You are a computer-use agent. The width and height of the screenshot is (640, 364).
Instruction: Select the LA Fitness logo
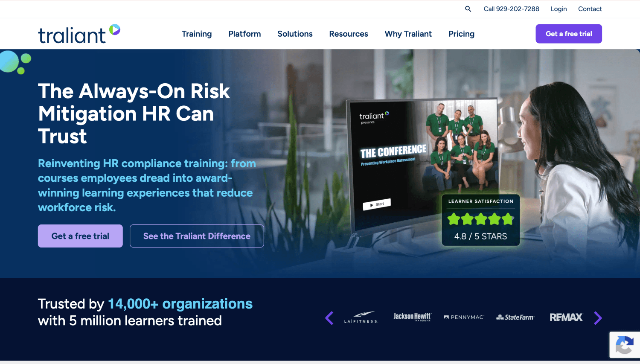point(361,317)
